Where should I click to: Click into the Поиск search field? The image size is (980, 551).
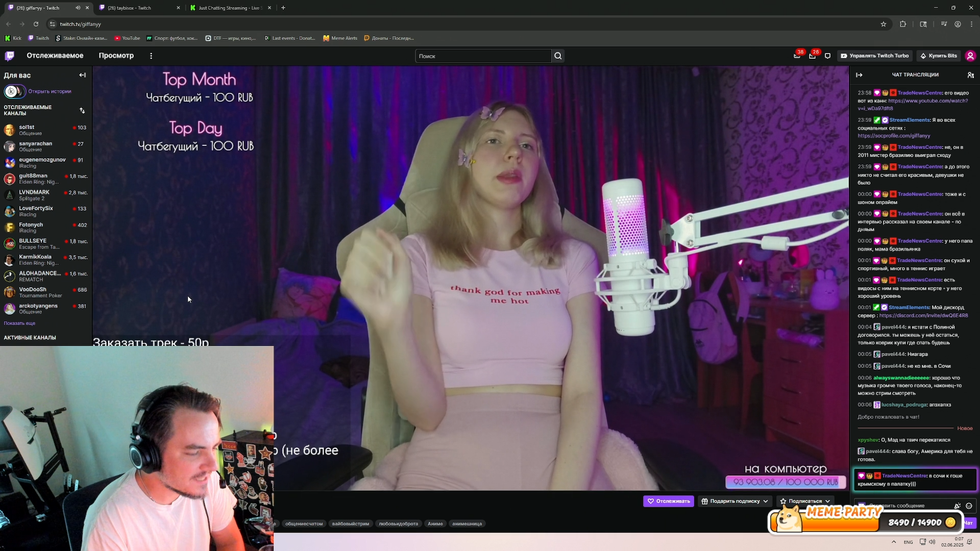coord(483,56)
